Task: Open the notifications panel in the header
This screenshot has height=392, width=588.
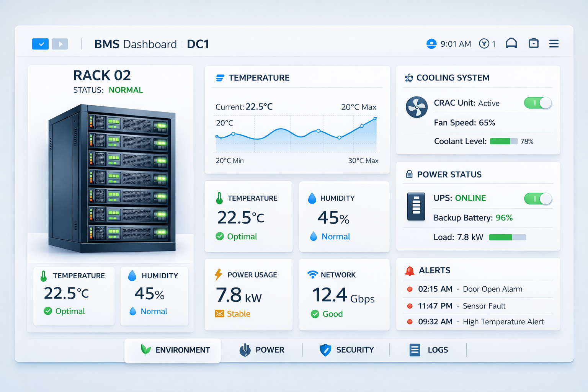Action: point(511,43)
